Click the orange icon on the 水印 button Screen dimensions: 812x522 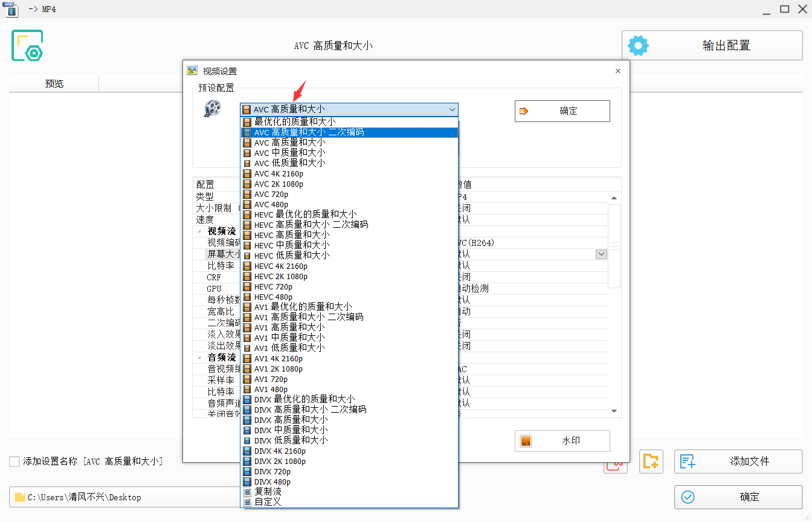pyautogui.click(x=526, y=441)
